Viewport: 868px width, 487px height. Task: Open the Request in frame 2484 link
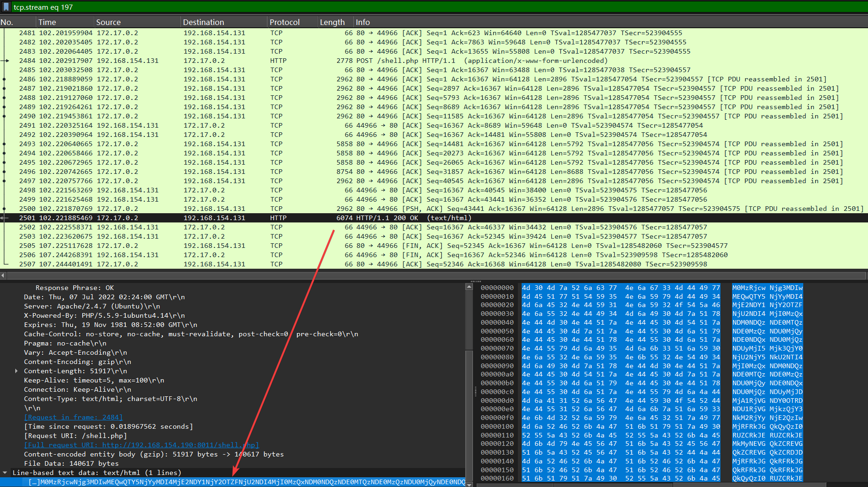coord(74,417)
